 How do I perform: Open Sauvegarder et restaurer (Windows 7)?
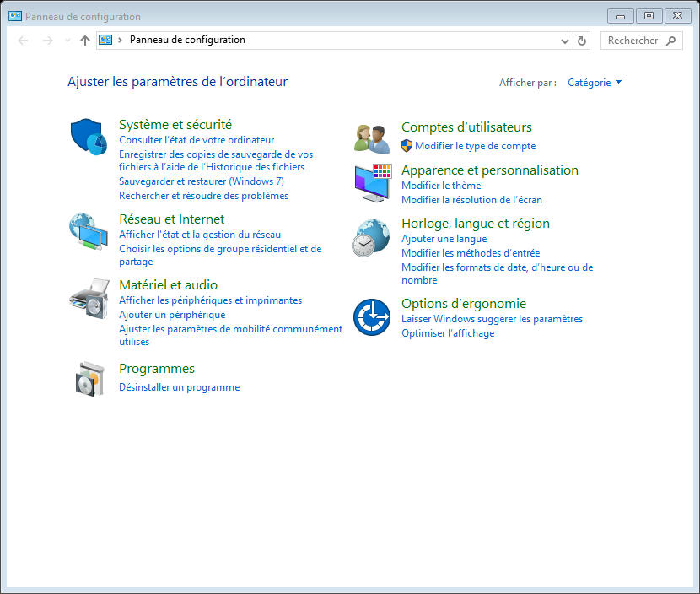pyautogui.click(x=202, y=181)
